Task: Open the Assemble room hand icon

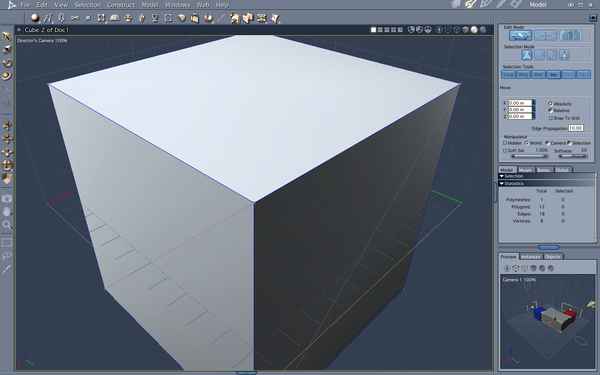Action: point(456,4)
